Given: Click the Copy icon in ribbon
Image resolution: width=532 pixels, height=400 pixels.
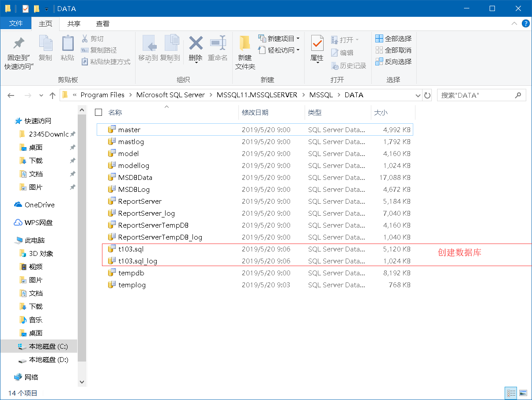Looking at the screenshot, I should click(45, 43).
